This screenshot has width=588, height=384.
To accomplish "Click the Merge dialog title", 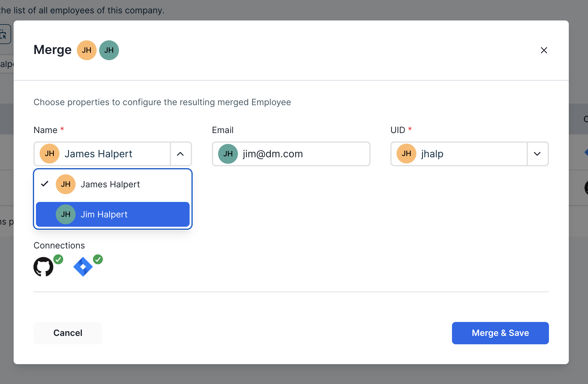I will [53, 50].
